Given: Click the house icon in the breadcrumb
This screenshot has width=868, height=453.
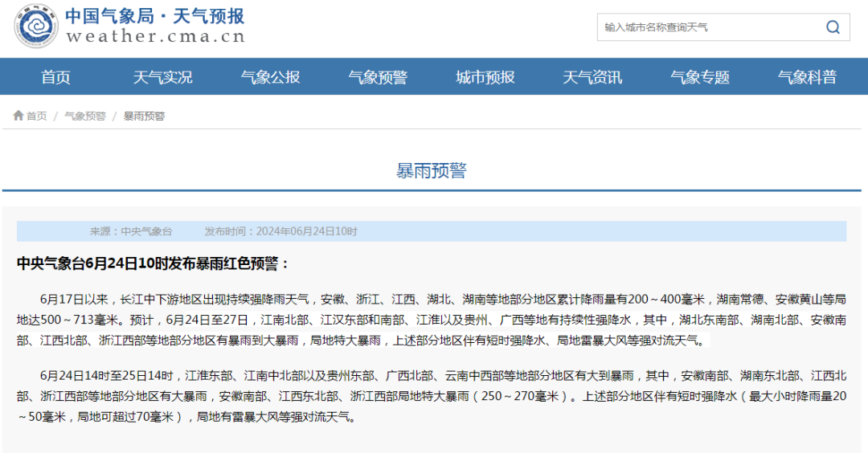Looking at the screenshot, I should click(x=18, y=116).
